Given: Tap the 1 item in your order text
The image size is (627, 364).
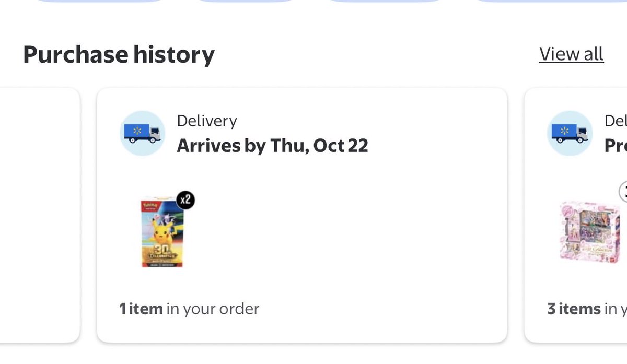Looking at the screenshot, I should (x=189, y=309).
